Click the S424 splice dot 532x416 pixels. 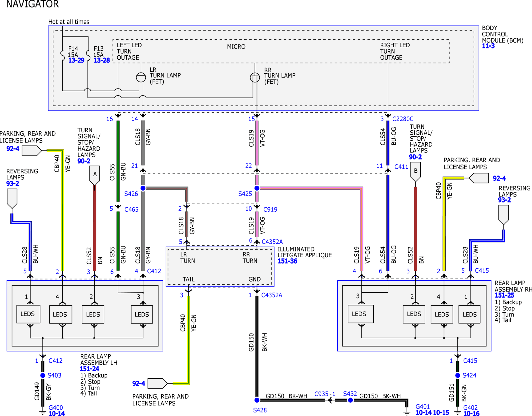pos(458,375)
